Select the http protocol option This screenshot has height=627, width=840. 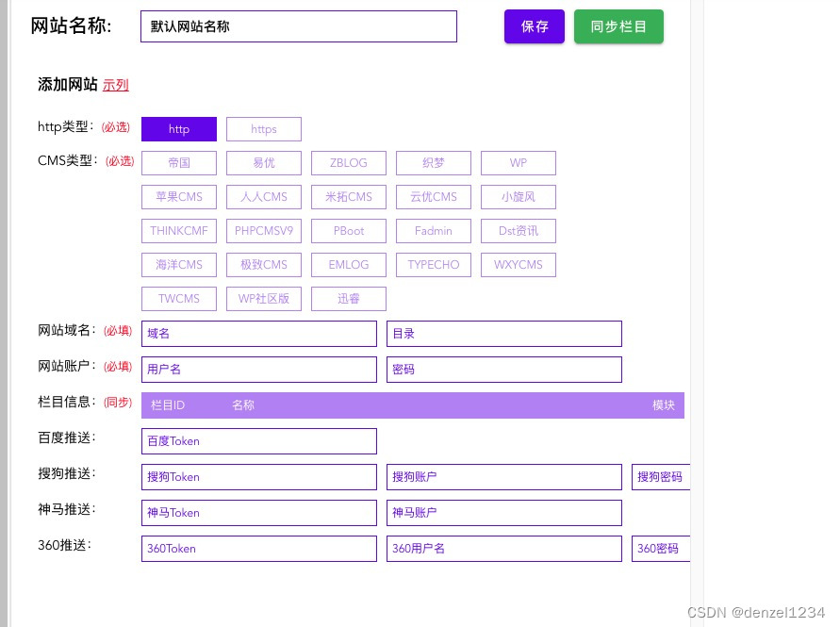179,129
